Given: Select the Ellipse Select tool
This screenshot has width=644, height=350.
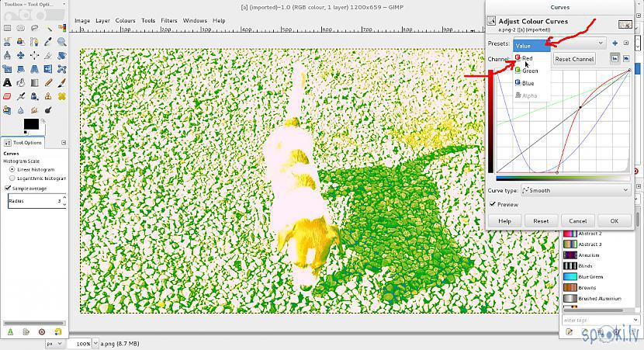Looking at the screenshot, I should 20,28.
